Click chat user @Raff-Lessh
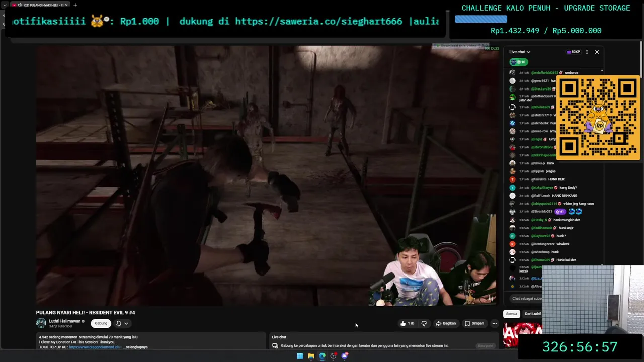 [x=541, y=196]
